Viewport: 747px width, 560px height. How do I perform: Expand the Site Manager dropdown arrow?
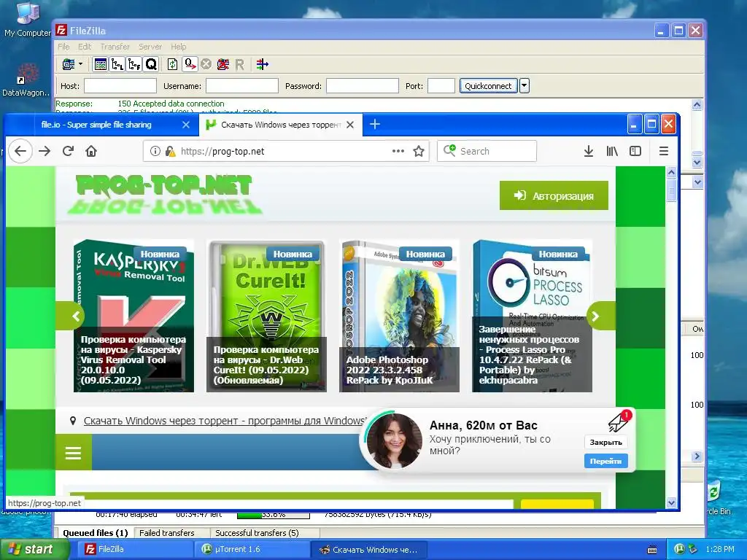[x=80, y=64]
